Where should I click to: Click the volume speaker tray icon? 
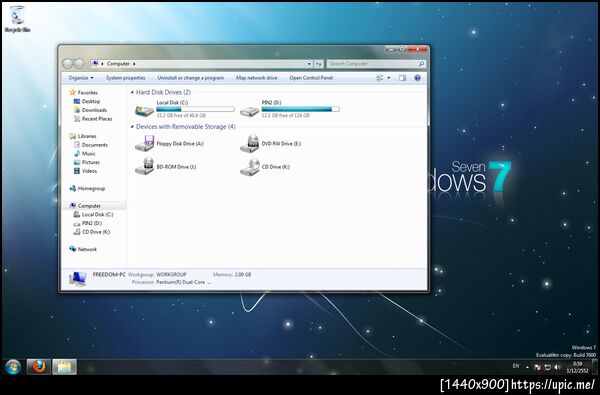pyautogui.click(x=557, y=367)
